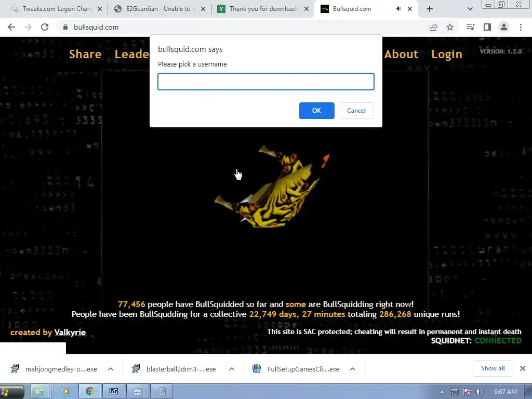Click the 6:07 AM clock
This screenshot has height=399, width=532.
[506, 392]
